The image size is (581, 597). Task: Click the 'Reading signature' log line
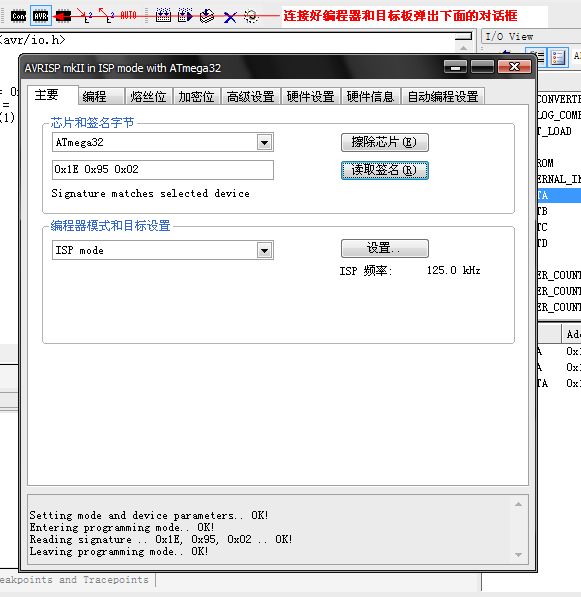(x=161, y=539)
